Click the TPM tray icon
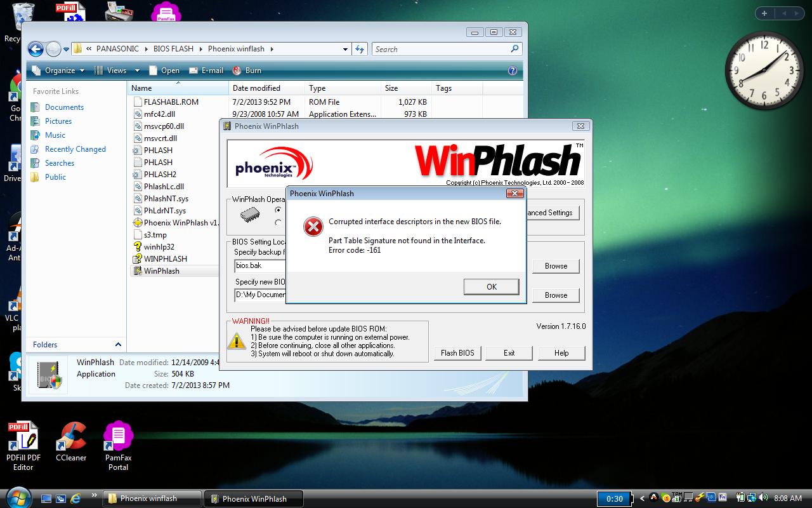Viewport: 812px width, 508px height. click(x=677, y=497)
